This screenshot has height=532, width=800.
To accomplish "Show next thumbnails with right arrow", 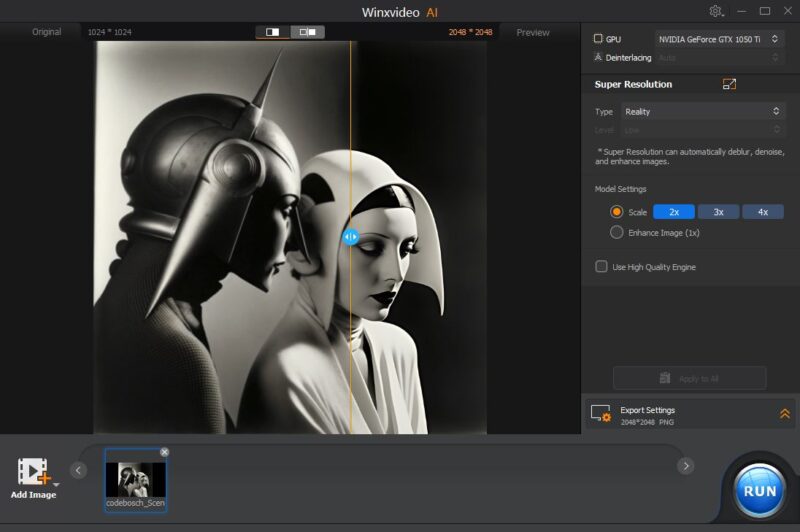I will click(686, 466).
